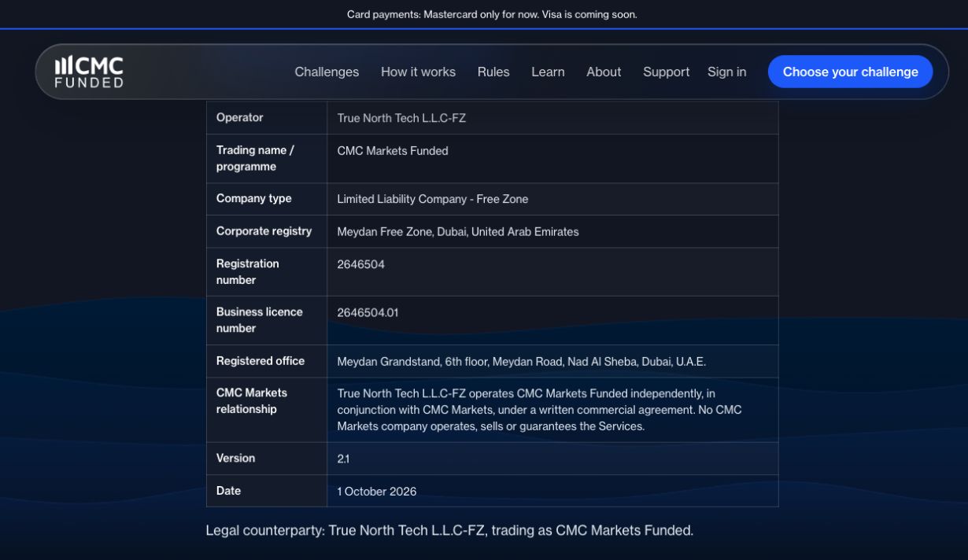The image size is (968, 560).
Task: Select the Operator row label
Action: (x=240, y=117)
